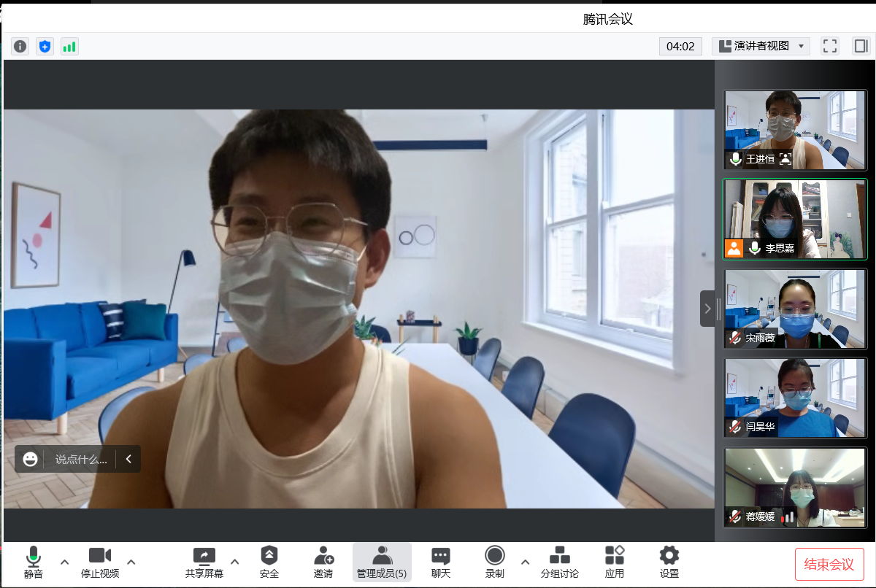
Task: Expand the 共享屏幕 options arrow
Action: click(x=235, y=562)
